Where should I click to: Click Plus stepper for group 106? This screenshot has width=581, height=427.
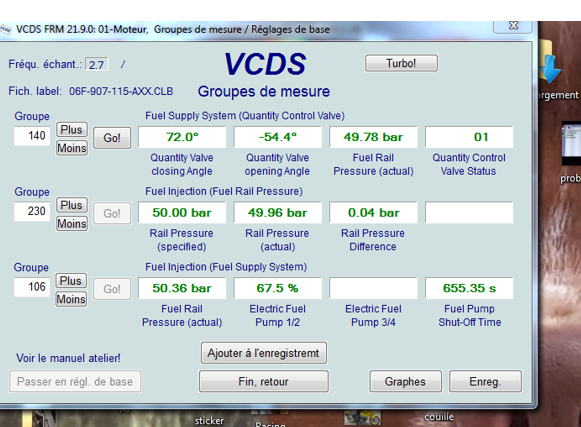(71, 281)
